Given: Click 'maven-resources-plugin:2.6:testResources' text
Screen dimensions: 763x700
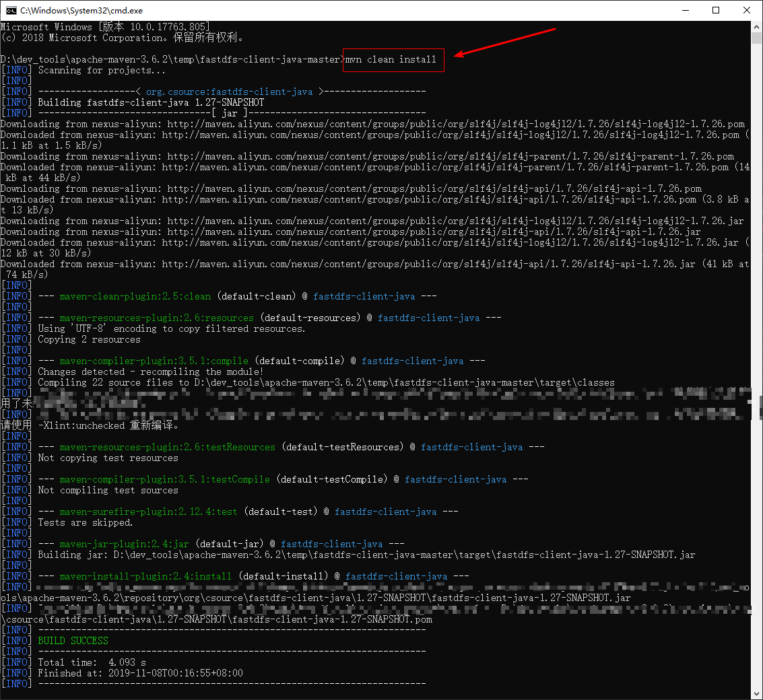Looking at the screenshot, I should coord(168,447).
